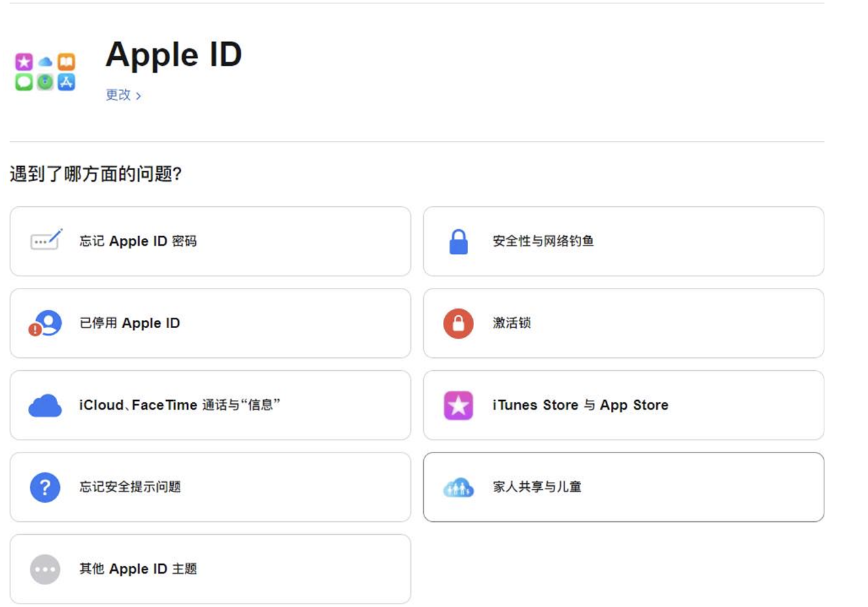Click the purple iTunes star icon
868x607 pixels.
tap(458, 406)
